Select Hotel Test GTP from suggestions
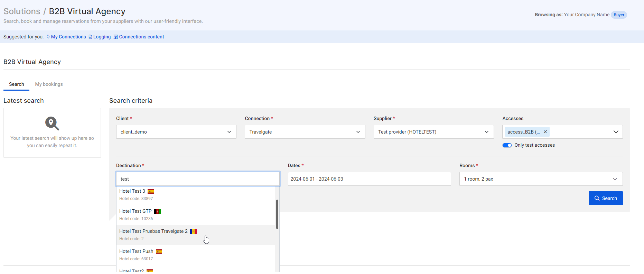This screenshot has width=644, height=274. click(196, 215)
